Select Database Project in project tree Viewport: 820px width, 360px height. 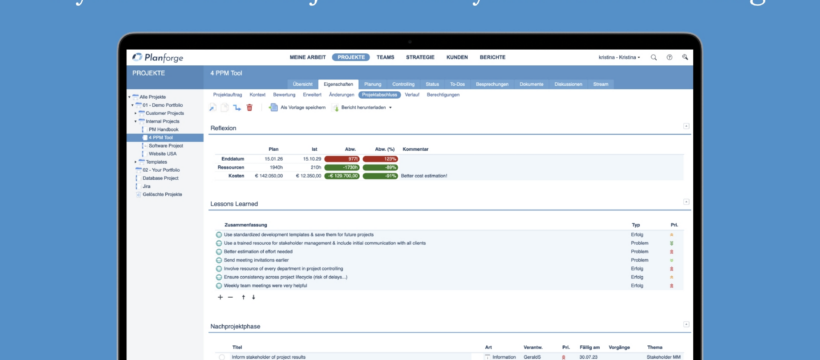(x=161, y=178)
